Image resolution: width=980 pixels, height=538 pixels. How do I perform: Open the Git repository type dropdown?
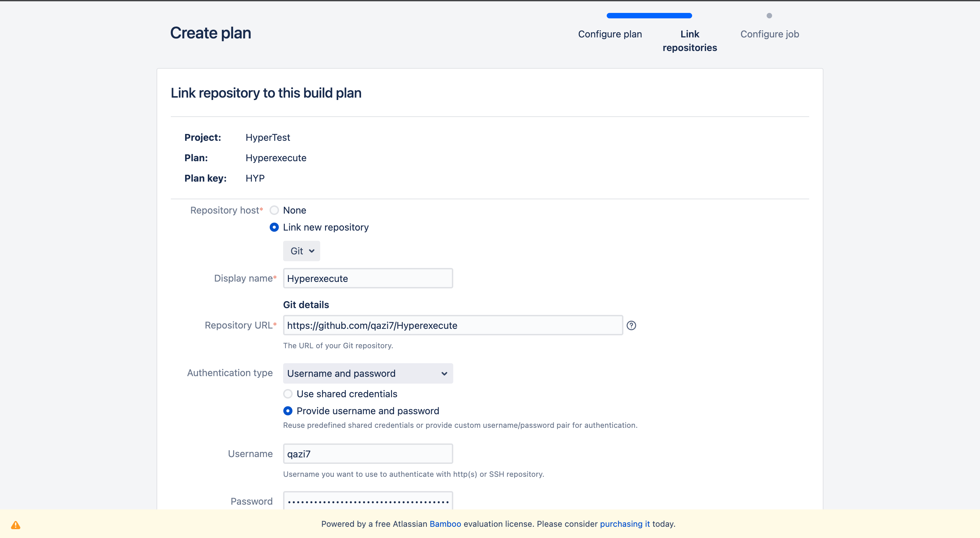tap(301, 251)
